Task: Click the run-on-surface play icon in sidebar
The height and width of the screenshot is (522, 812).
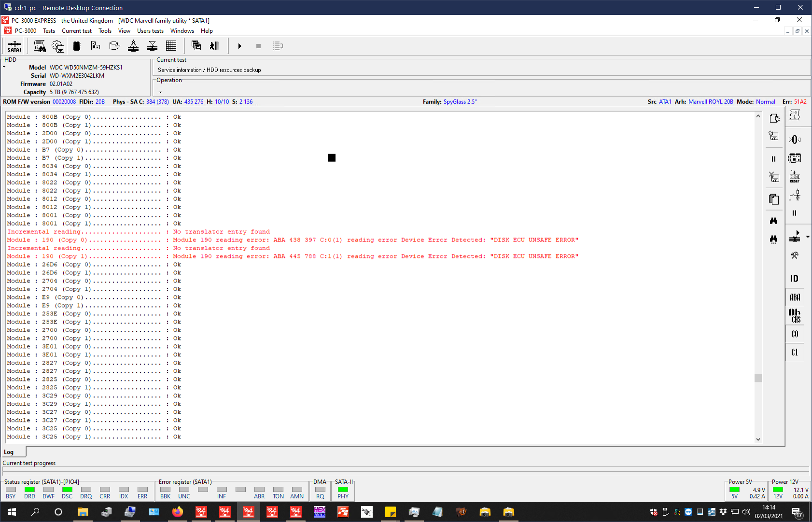Action: click(795, 237)
